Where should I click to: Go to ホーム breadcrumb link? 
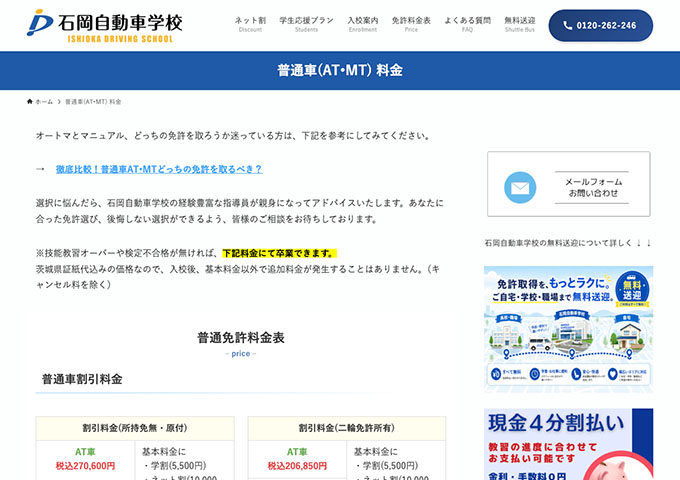(44, 101)
